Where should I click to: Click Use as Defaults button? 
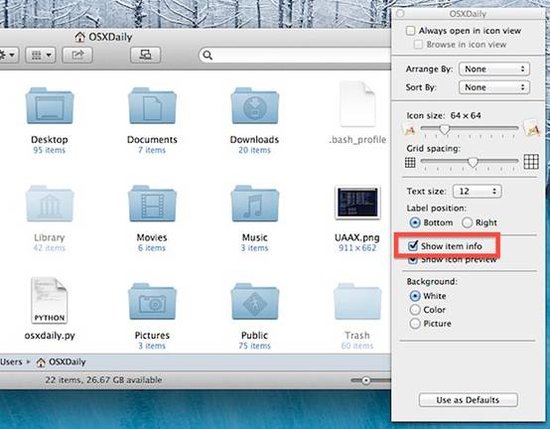[468, 400]
